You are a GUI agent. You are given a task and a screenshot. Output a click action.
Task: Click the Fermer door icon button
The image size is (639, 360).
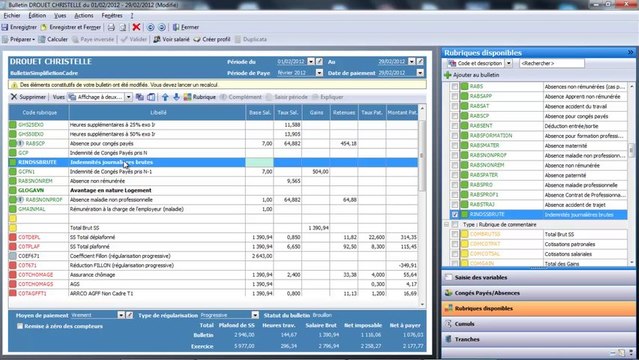pyautogui.click(x=186, y=27)
